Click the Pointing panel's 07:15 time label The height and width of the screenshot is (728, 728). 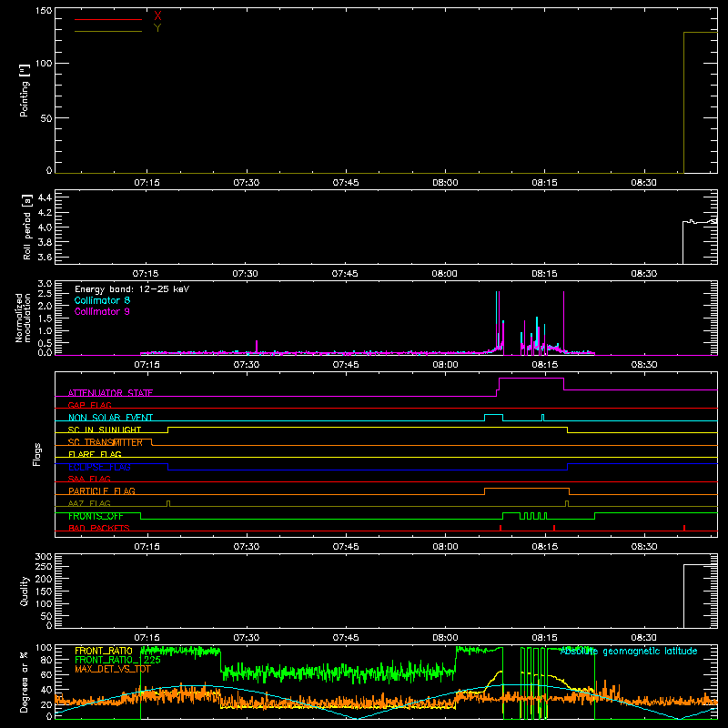click(x=147, y=183)
